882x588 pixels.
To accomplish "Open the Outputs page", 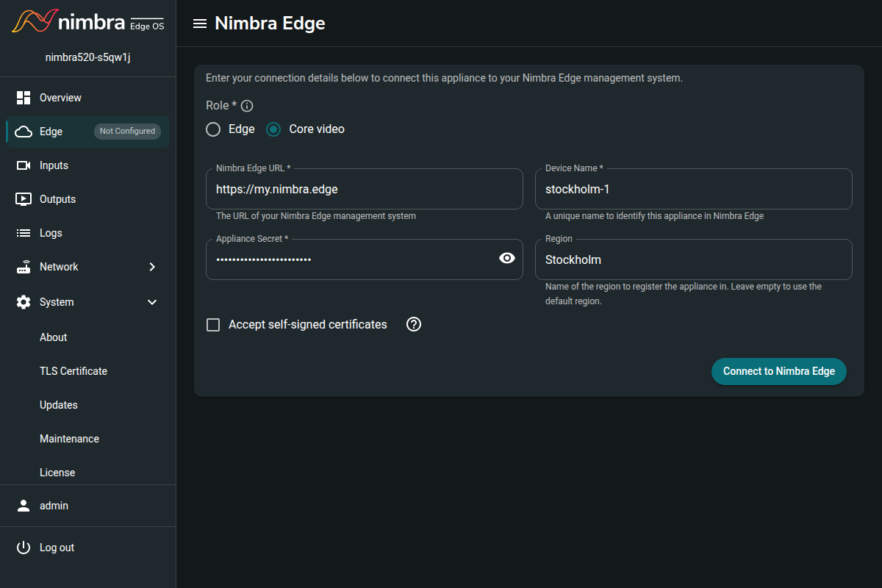I will click(x=88, y=199).
